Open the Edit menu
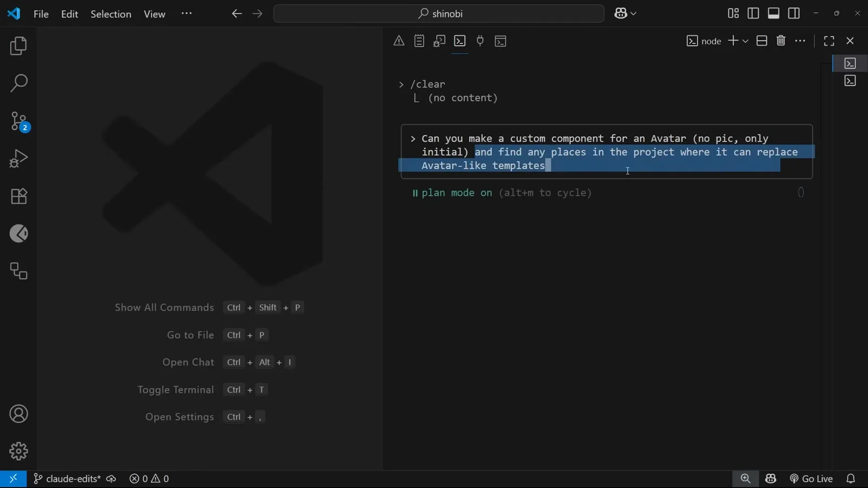The image size is (868, 488). [70, 14]
